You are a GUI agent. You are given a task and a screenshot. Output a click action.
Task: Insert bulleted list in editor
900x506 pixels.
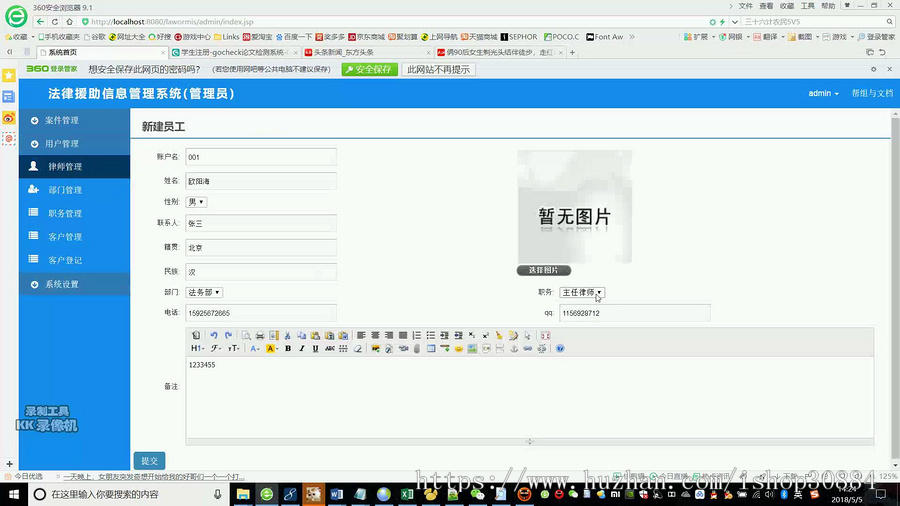pyautogui.click(x=430, y=335)
